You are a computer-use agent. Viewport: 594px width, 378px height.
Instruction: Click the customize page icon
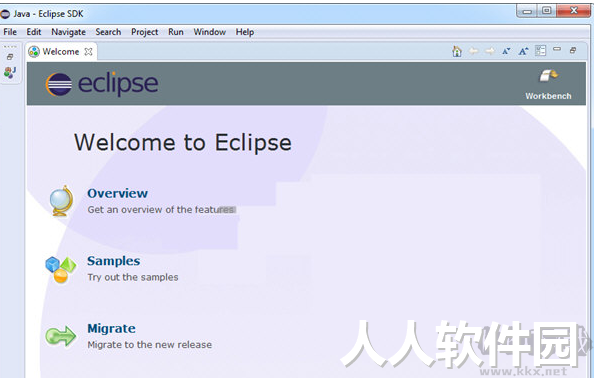click(540, 50)
